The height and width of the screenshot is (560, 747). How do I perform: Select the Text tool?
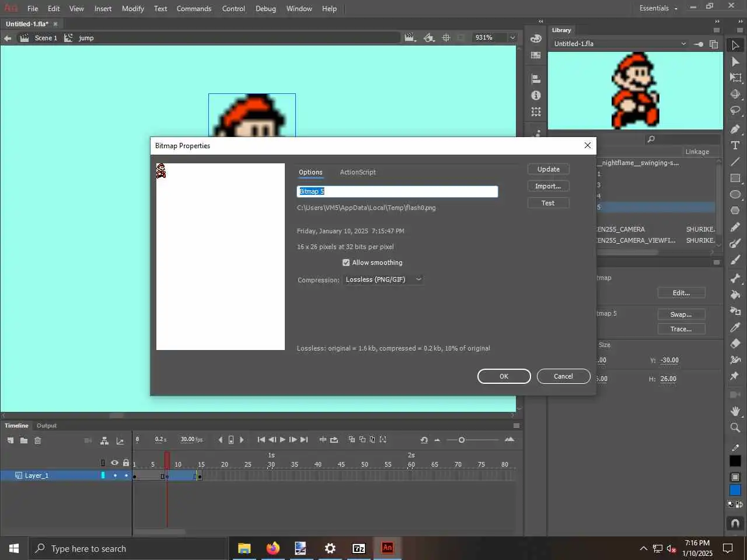[735, 145]
